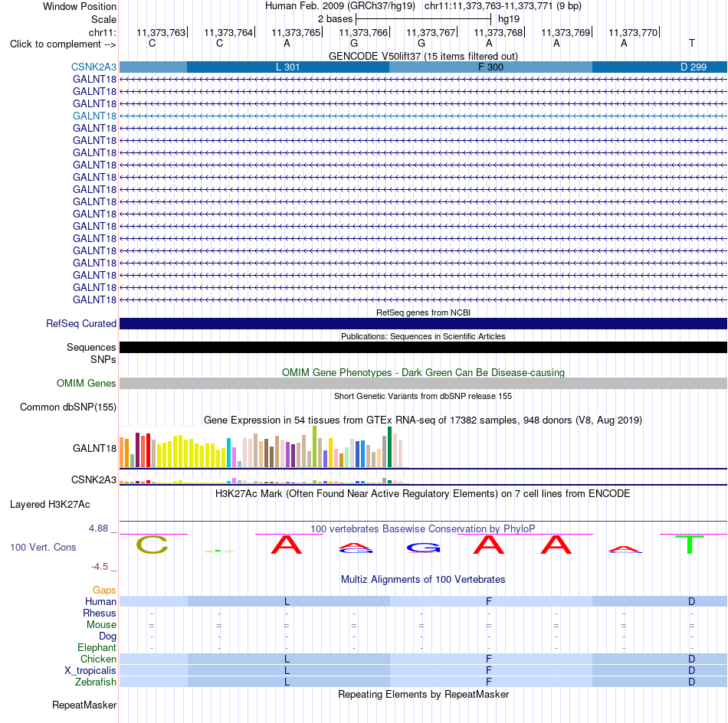The width and height of the screenshot is (728, 723).
Task: Click the Zebrafish species row label
Action: (x=96, y=682)
